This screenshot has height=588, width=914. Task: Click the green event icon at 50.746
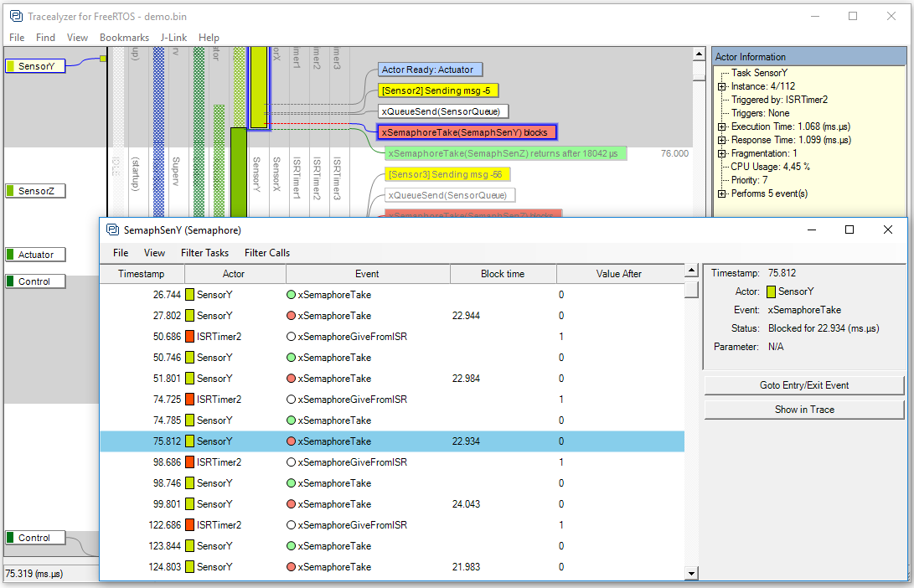291,358
